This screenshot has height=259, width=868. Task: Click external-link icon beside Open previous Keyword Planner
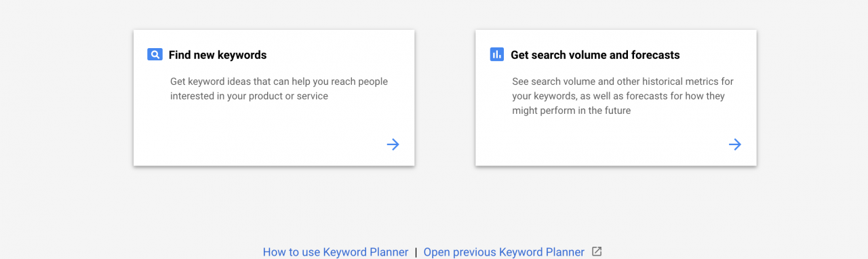(x=597, y=252)
